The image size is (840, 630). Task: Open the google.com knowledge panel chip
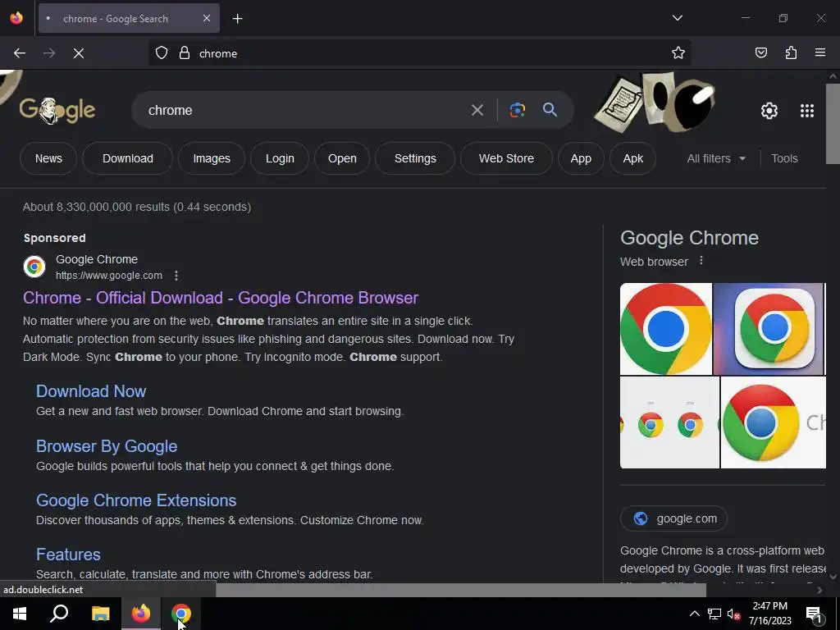pyautogui.click(x=673, y=518)
